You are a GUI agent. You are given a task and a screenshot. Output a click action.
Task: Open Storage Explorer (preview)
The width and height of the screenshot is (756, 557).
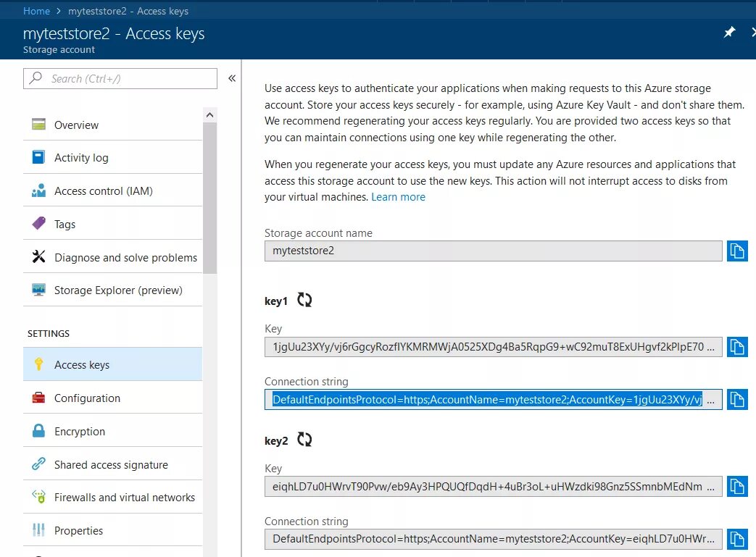pyautogui.click(x=112, y=290)
